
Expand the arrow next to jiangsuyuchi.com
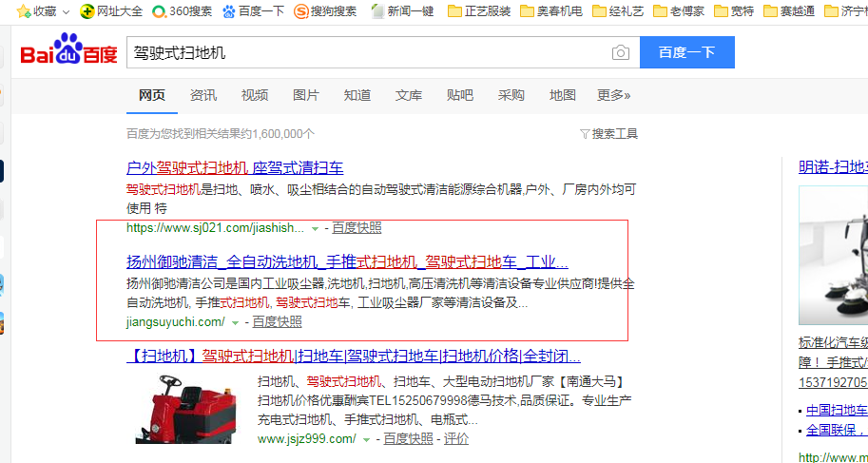tap(235, 323)
